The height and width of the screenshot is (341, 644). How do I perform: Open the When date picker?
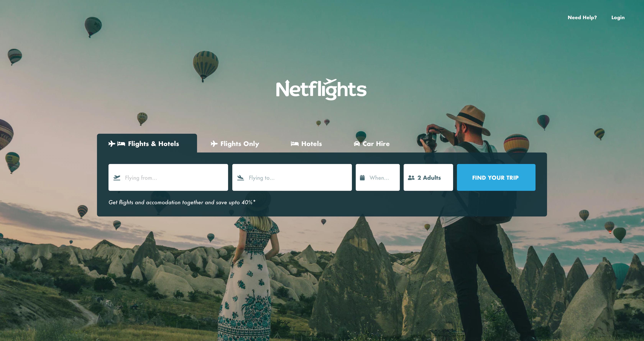click(378, 177)
